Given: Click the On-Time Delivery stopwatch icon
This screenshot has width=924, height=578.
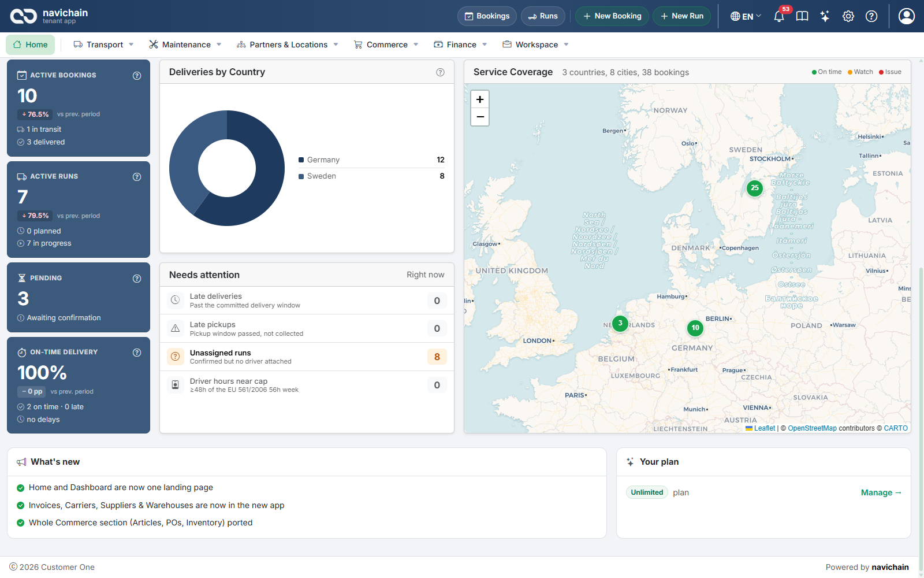Looking at the screenshot, I should pos(22,352).
